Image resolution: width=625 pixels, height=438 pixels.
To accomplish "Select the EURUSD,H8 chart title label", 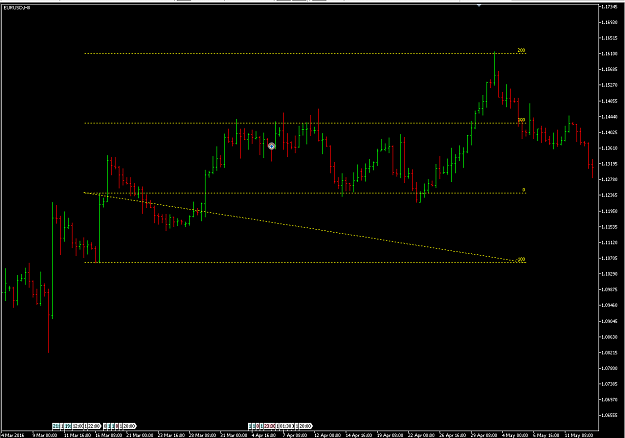I will point(16,8).
